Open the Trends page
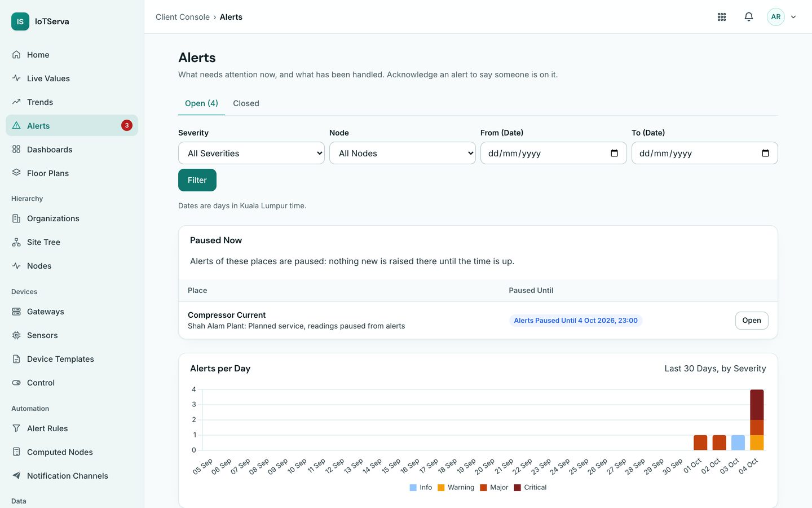This screenshot has height=508, width=812. pyautogui.click(x=72, y=102)
